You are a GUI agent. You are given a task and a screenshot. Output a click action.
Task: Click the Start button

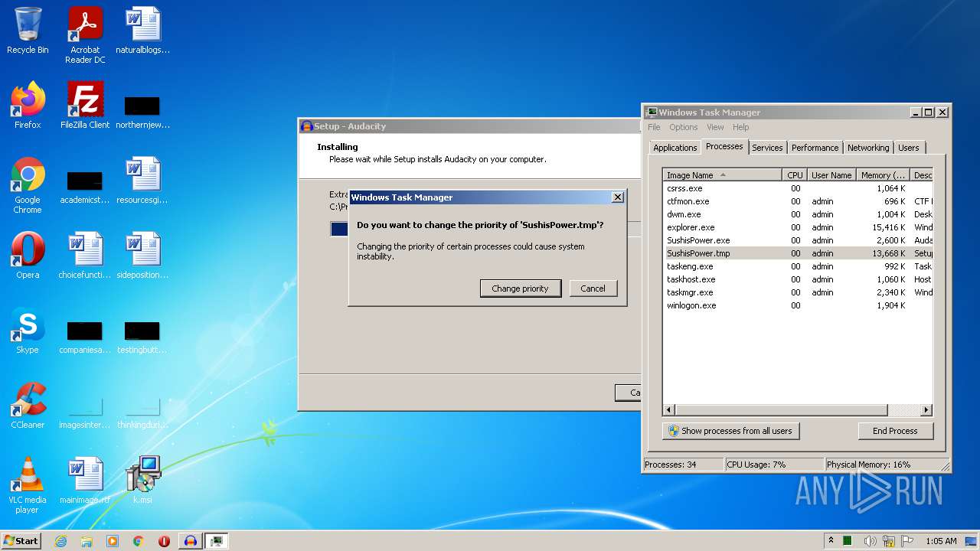coord(21,541)
